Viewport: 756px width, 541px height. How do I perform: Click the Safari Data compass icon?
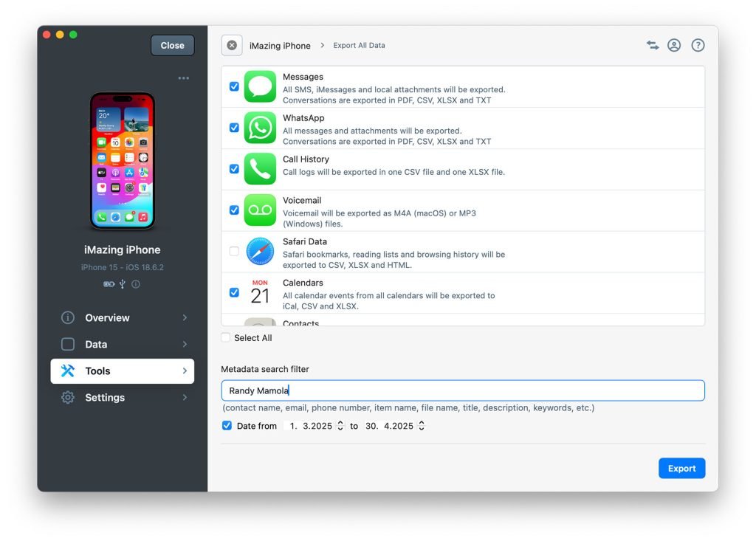[260, 252]
